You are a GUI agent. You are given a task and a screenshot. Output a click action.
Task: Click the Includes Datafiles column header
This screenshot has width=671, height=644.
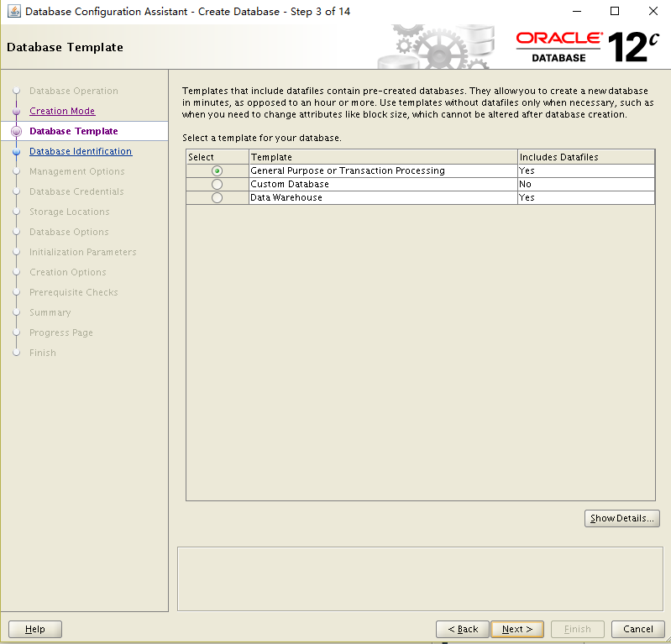(x=586, y=157)
